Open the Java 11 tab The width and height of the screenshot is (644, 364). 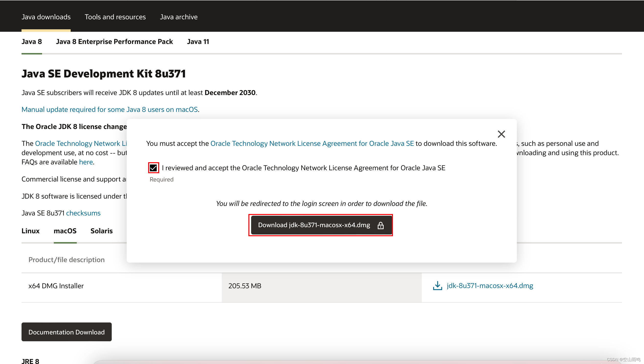click(198, 42)
